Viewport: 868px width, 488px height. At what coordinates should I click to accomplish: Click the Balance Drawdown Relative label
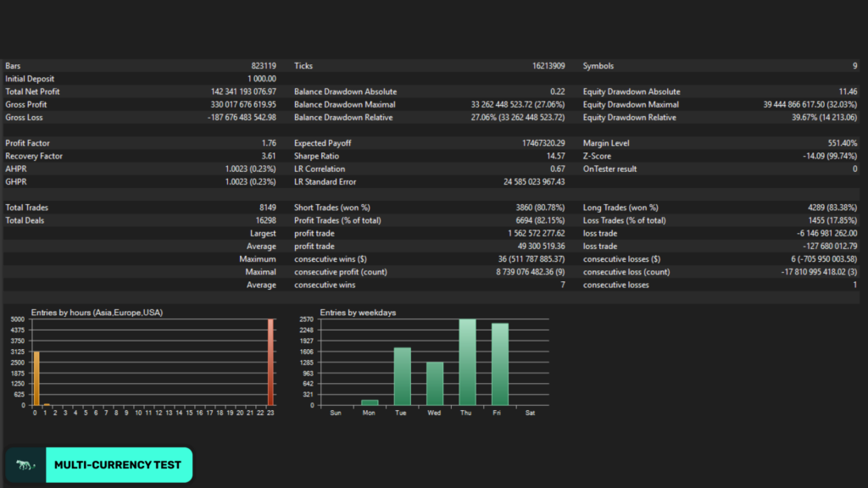[343, 117]
